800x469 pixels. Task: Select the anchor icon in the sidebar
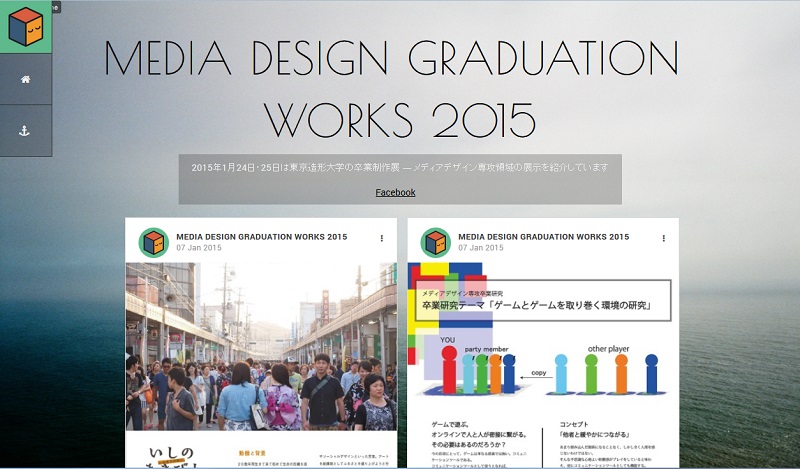coord(24,131)
